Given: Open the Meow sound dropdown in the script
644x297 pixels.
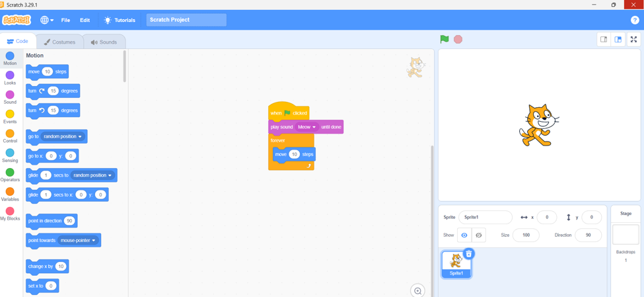Looking at the screenshot, I should tap(307, 127).
